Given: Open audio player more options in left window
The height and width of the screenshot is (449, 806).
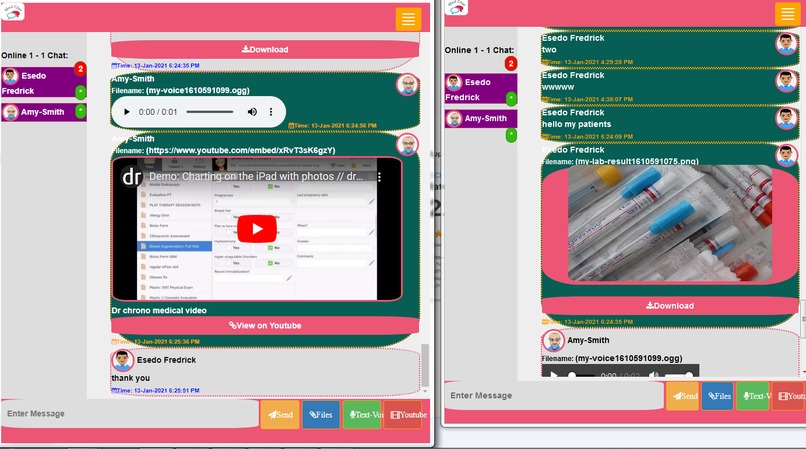Looking at the screenshot, I should click(x=271, y=112).
